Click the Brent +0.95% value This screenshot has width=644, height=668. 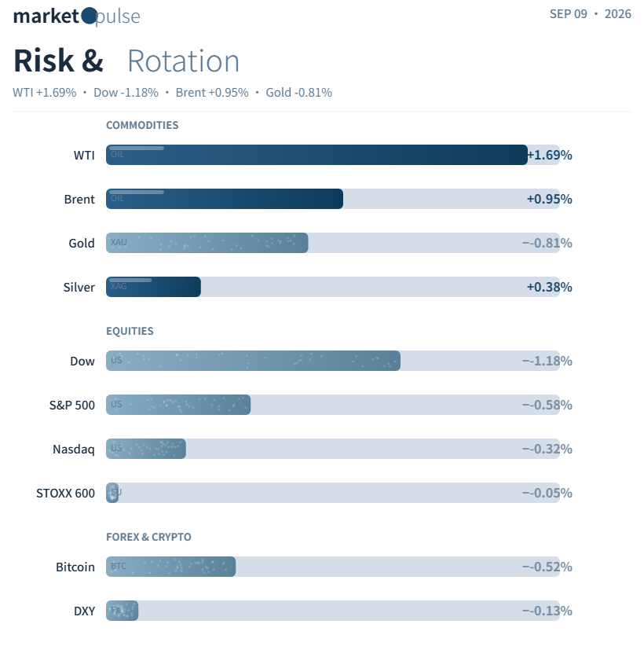[x=549, y=199]
